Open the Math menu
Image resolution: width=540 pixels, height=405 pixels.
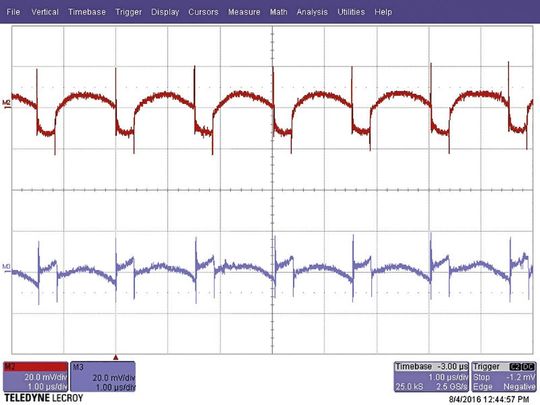pyautogui.click(x=278, y=12)
